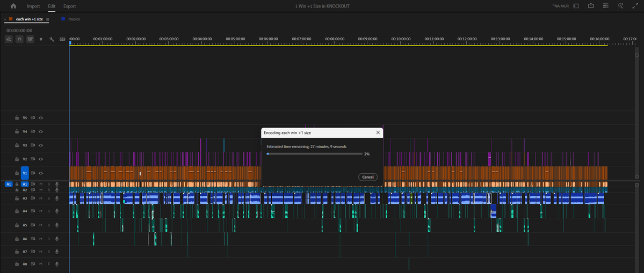644x273 pixels.
Task: Toggle insert sequence as nest button
Action: point(9,39)
